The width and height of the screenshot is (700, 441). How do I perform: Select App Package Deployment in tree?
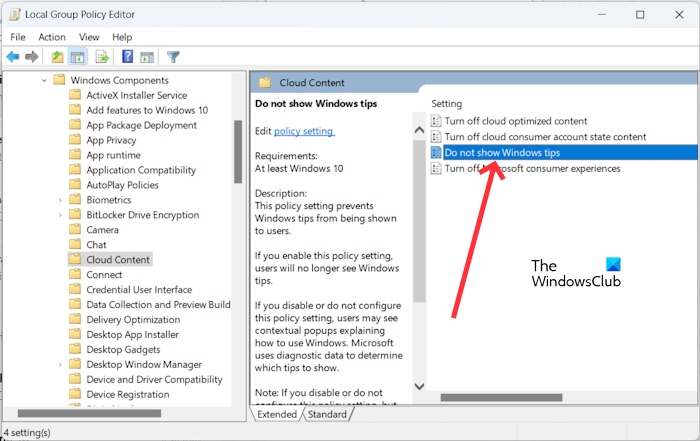click(x=141, y=125)
